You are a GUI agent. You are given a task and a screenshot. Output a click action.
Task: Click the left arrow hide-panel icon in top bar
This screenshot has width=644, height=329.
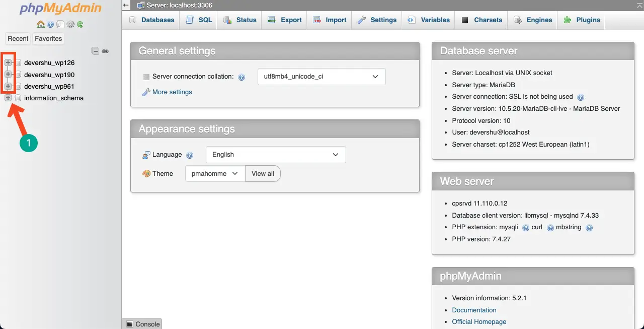click(x=126, y=5)
